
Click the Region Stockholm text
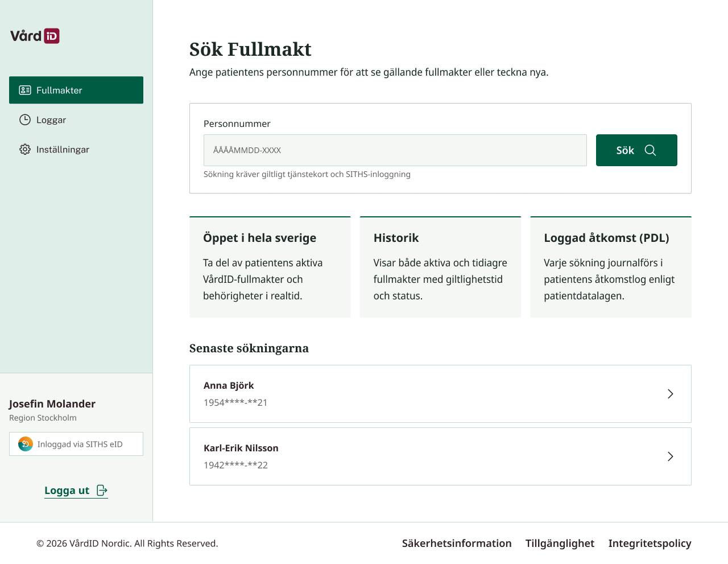[x=43, y=418]
